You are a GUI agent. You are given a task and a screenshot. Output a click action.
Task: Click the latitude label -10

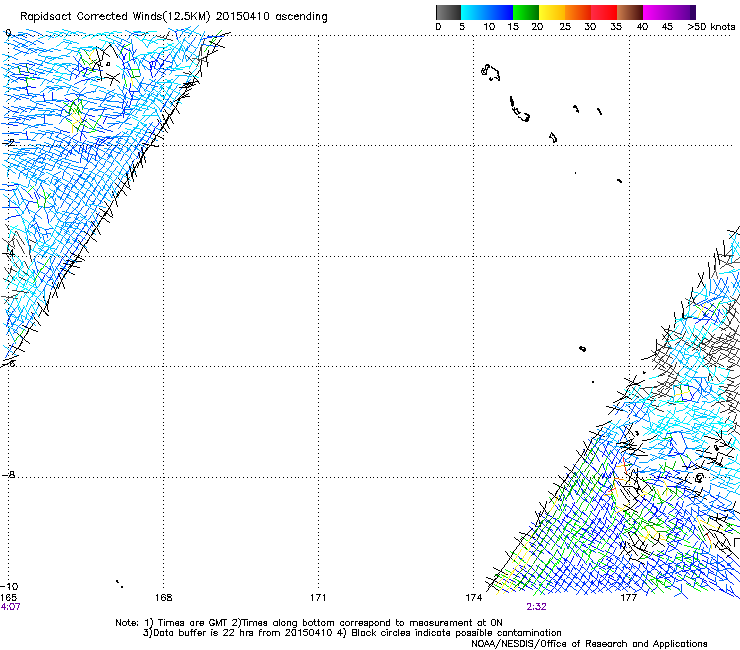pyautogui.click(x=9, y=586)
